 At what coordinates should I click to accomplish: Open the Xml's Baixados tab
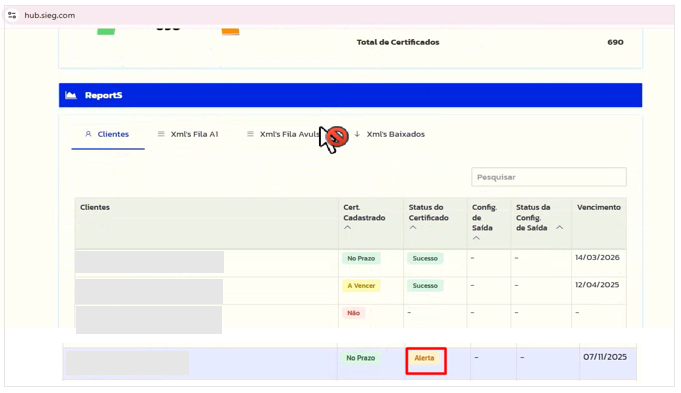tap(390, 134)
